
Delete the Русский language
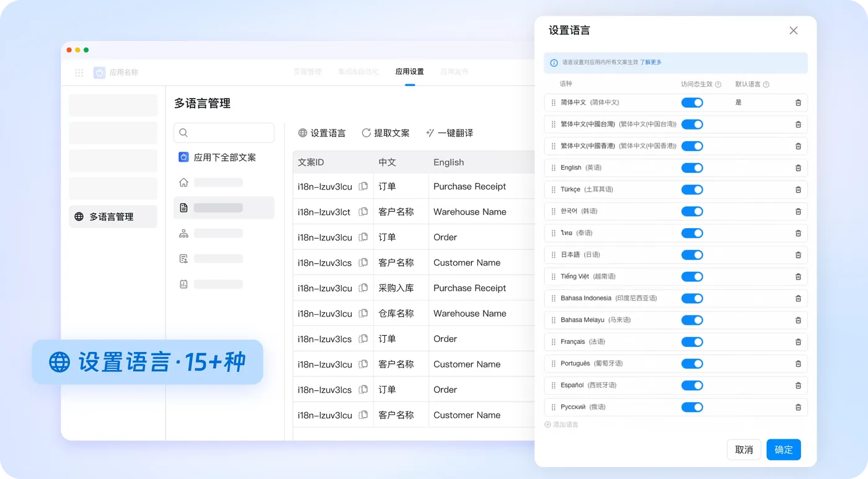coord(798,407)
